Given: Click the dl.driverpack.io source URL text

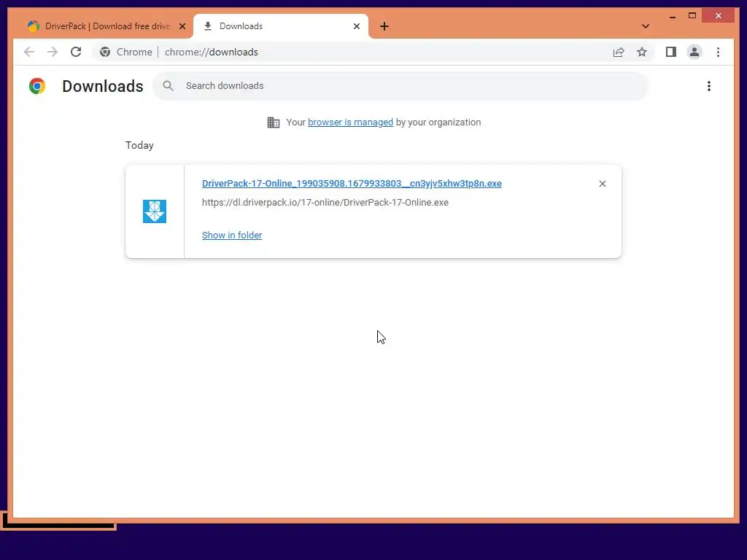Looking at the screenshot, I should coord(325,203).
